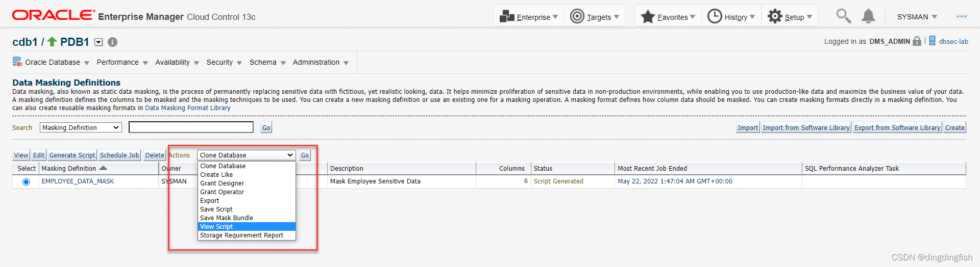Click the lock icon beside DMS_ADMIN
Image resolution: width=980 pixels, height=267 pixels.
[x=917, y=41]
